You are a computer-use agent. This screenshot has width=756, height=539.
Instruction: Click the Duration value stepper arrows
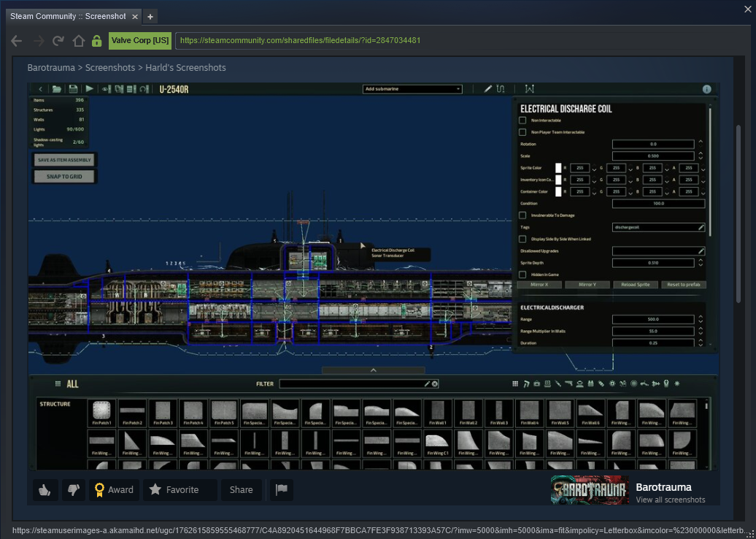(x=701, y=343)
